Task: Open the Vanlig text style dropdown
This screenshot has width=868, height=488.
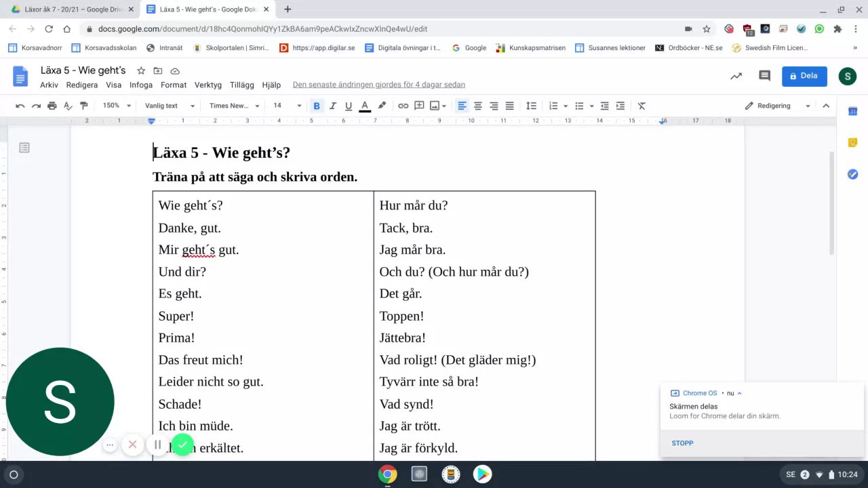Action: (170, 106)
